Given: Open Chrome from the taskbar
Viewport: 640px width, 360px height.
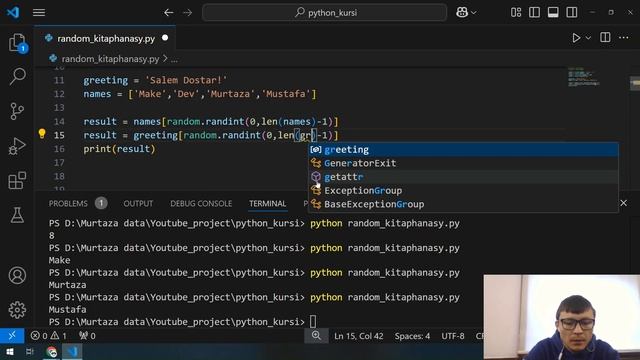Looking at the screenshot, I should tap(52, 351).
